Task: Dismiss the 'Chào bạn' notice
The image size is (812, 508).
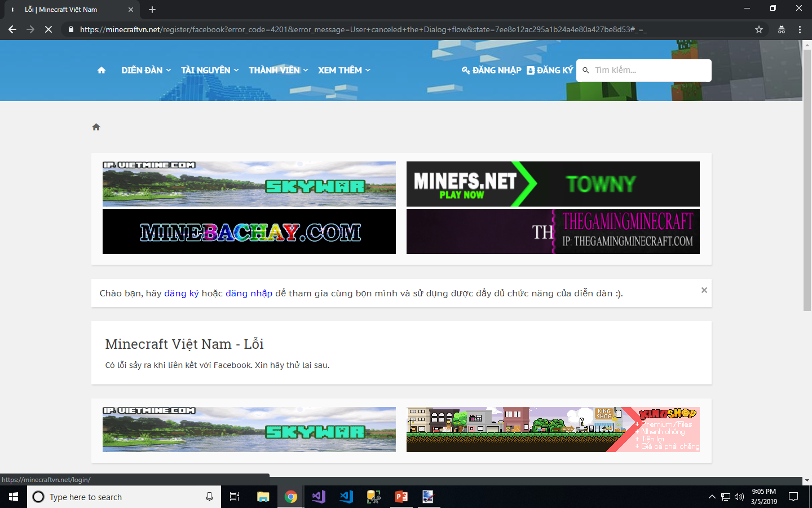Action: [x=704, y=290]
